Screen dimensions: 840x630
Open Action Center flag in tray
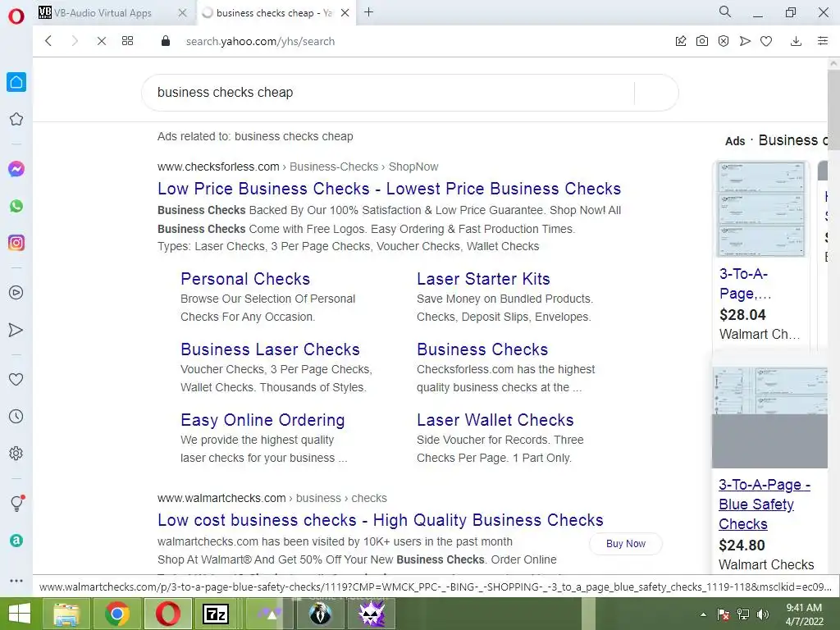[724, 614]
